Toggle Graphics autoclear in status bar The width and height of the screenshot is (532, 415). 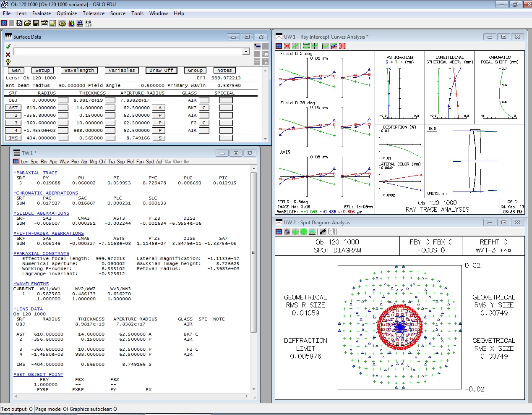pos(93,409)
